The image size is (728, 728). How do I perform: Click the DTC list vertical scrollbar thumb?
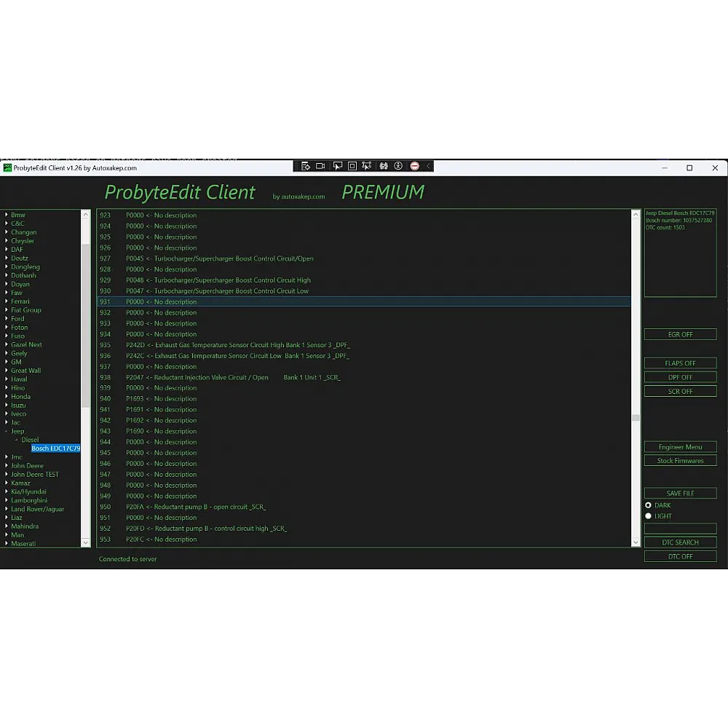tap(636, 418)
